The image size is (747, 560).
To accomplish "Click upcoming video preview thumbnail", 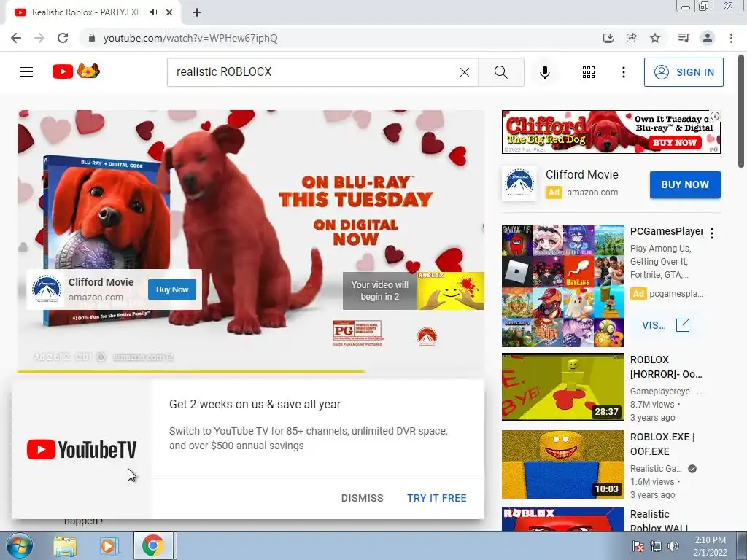I will pyautogui.click(x=451, y=291).
